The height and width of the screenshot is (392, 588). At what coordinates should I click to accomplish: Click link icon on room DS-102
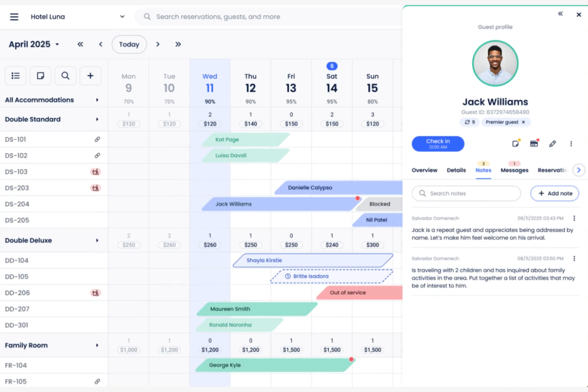tap(97, 155)
